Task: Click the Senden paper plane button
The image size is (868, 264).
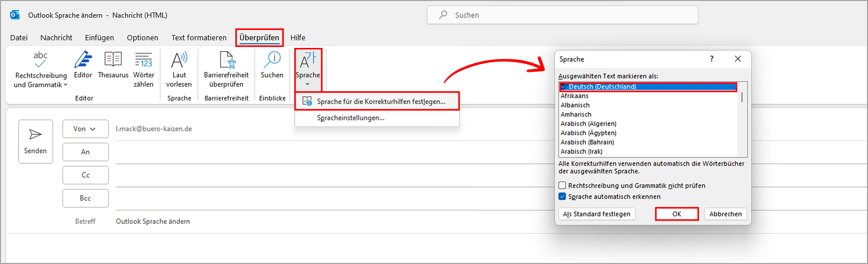Action: pos(35,141)
